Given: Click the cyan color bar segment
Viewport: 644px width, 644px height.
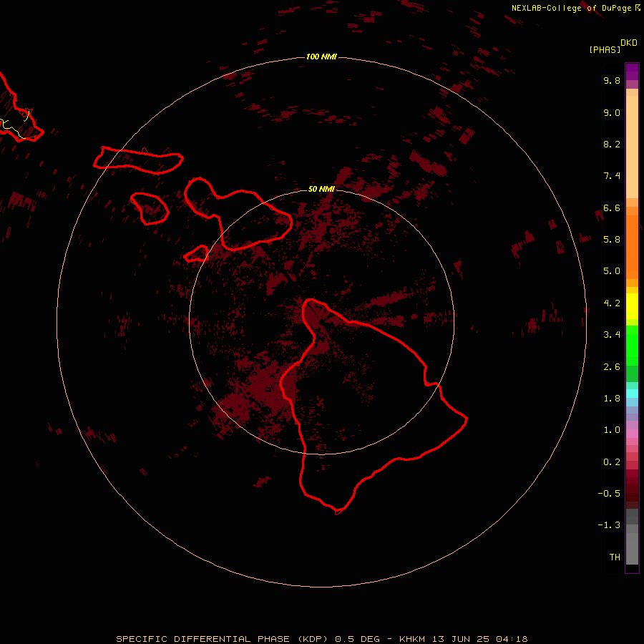Looking at the screenshot, I should [632, 394].
